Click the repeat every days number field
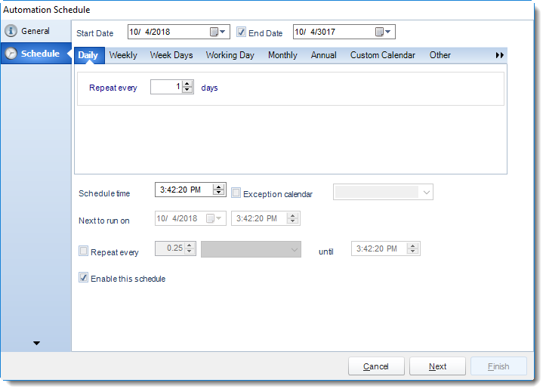The image size is (546, 392). (x=167, y=87)
